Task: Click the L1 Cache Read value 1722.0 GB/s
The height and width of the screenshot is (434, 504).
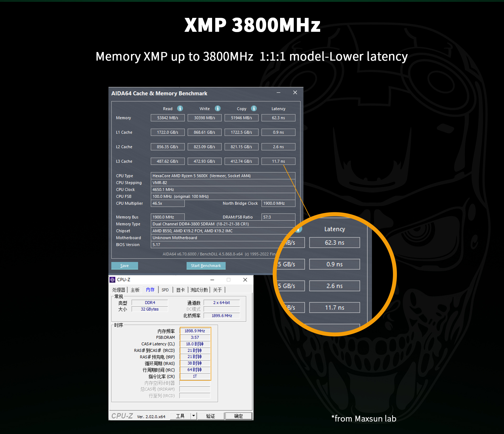Action: (x=167, y=132)
